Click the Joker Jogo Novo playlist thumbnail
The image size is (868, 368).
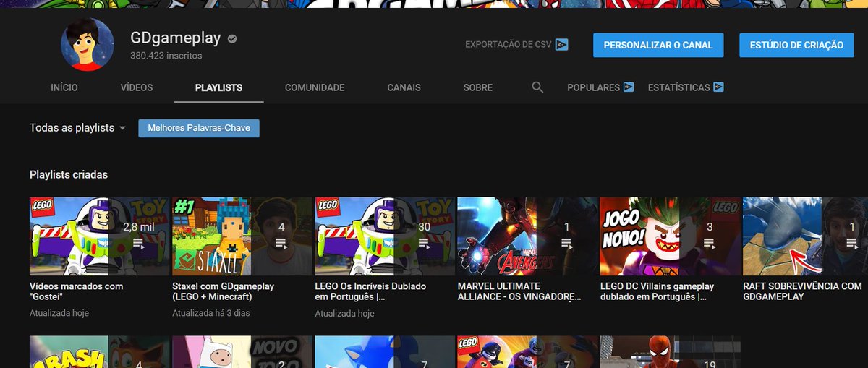click(671, 236)
